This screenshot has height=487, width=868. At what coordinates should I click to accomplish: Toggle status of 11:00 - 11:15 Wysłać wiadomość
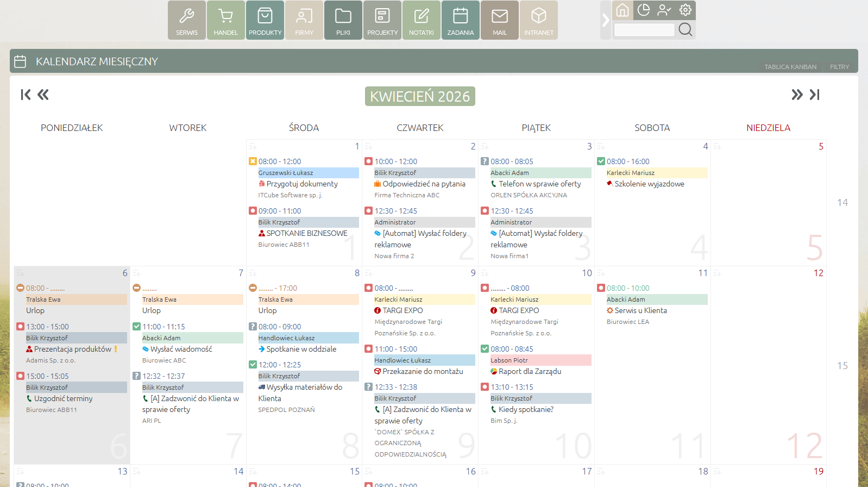[x=136, y=327]
